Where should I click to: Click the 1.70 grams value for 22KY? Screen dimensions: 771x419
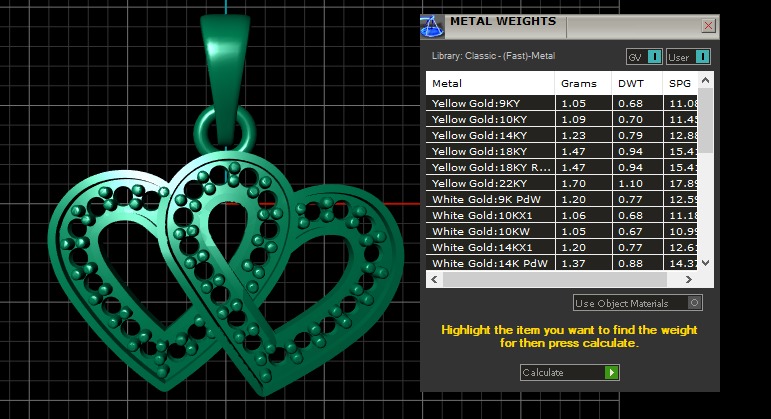[574, 183]
